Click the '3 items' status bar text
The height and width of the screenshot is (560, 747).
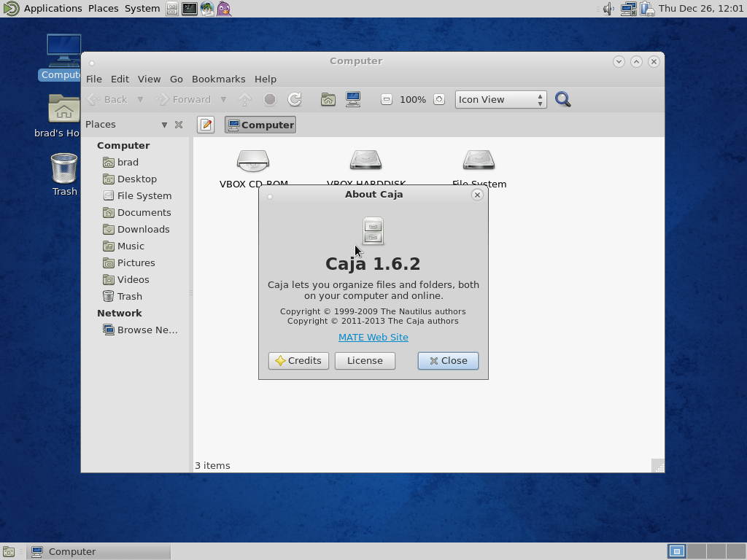pyautogui.click(x=212, y=466)
